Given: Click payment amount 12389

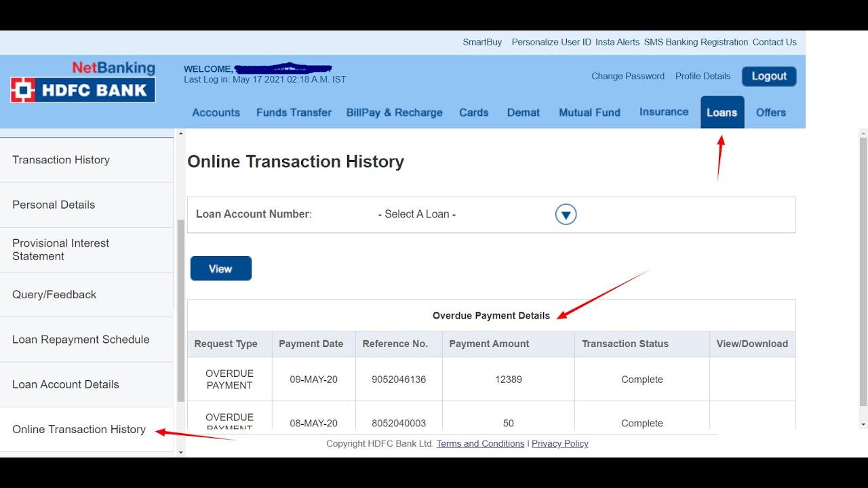Looking at the screenshot, I should point(509,380).
